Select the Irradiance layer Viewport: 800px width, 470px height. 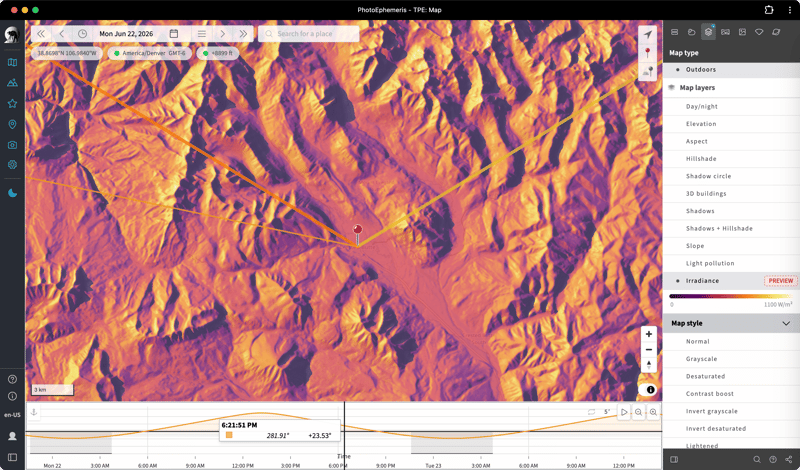tap(731, 281)
